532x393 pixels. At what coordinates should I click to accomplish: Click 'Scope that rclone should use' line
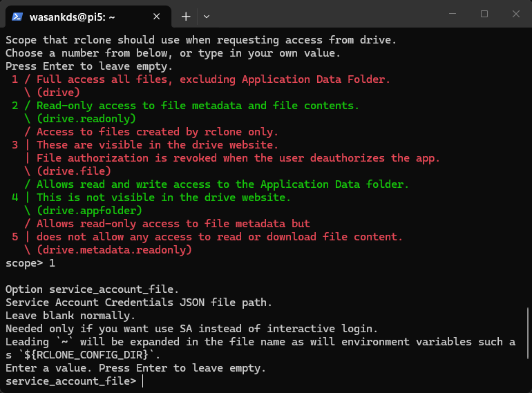point(201,40)
